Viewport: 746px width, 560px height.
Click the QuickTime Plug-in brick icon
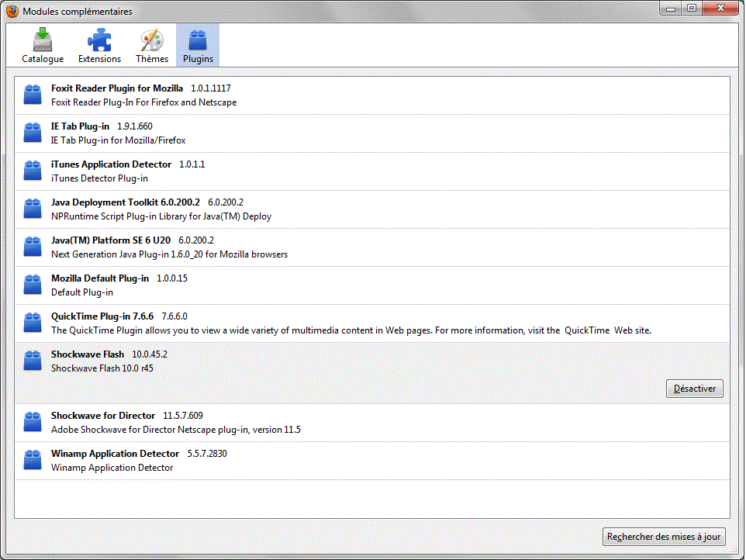(33, 322)
